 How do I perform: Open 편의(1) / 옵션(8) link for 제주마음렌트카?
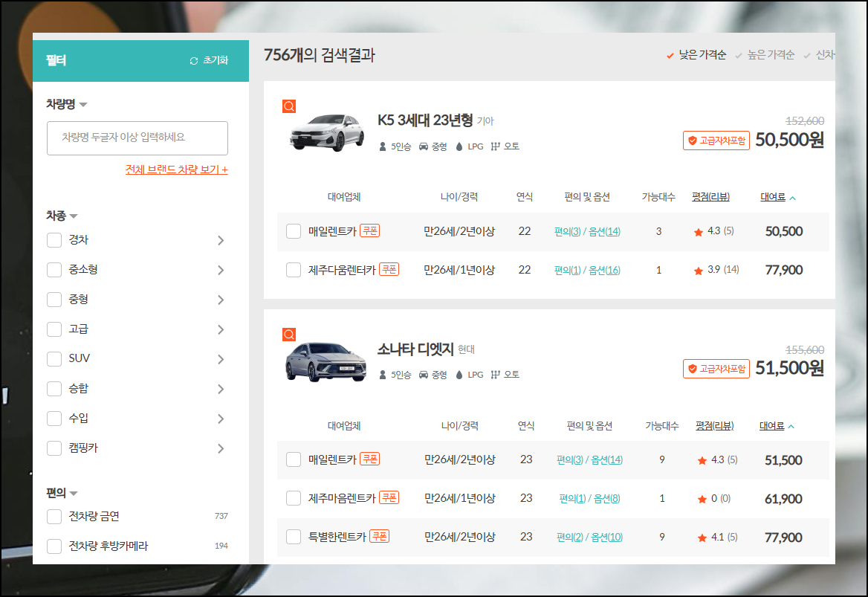point(589,498)
